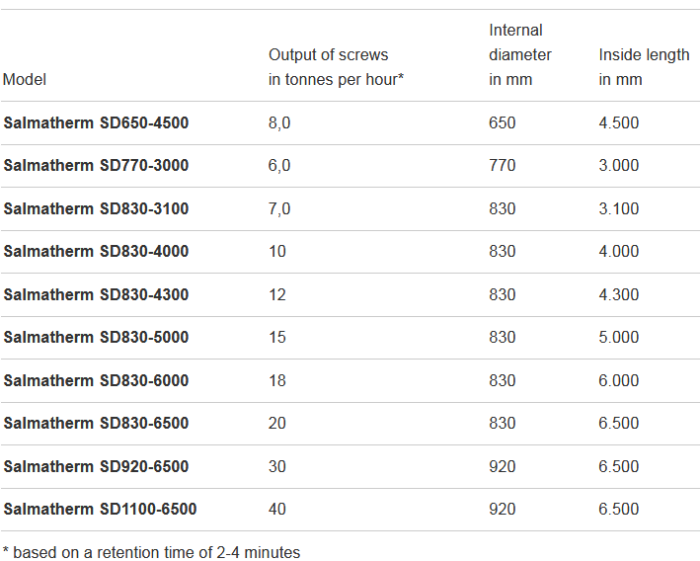Image resolution: width=700 pixels, height=561 pixels.
Task: Select the Salmatherm SD770-3000 row label
Action: pos(96,166)
